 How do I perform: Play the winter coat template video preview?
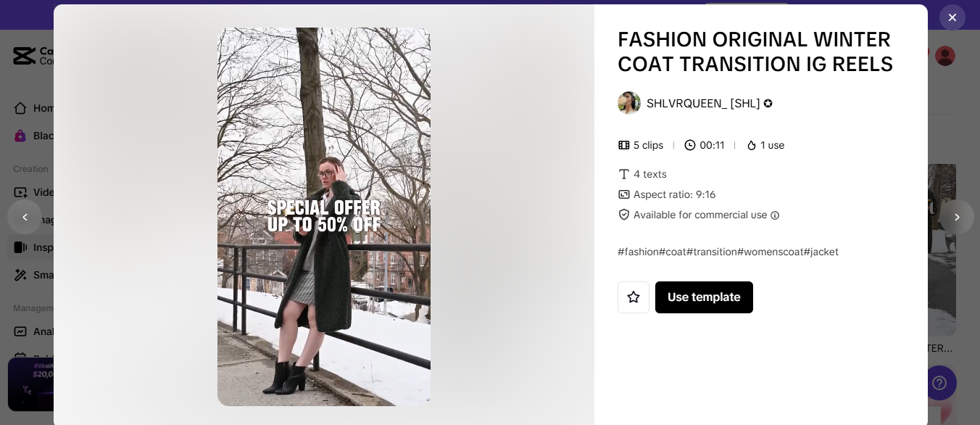click(323, 216)
